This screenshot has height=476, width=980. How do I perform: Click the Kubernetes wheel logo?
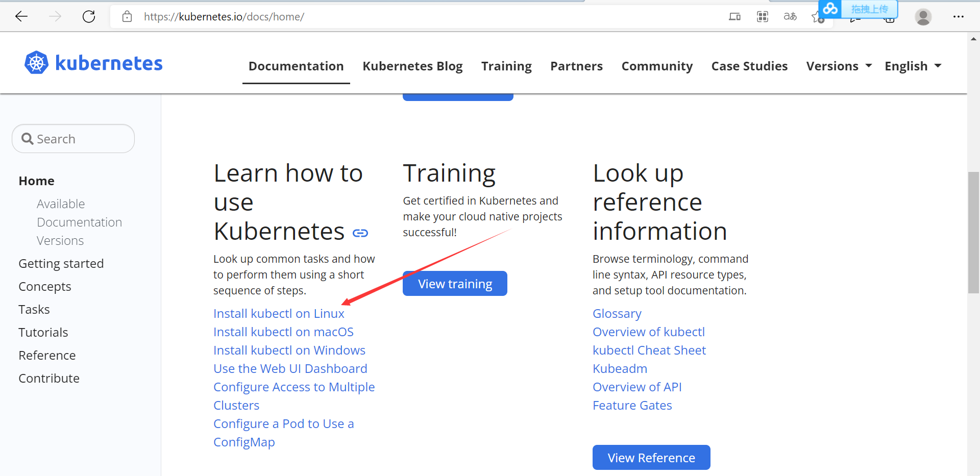coord(36,63)
